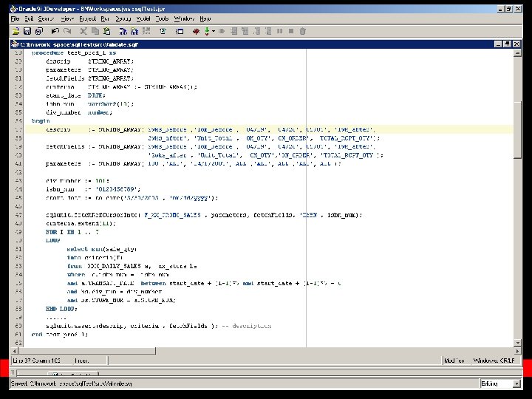The height and width of the screenshot is (399, 532).
Task: Open the Run button dropdown arrow
Action: (x=214, y=31)
